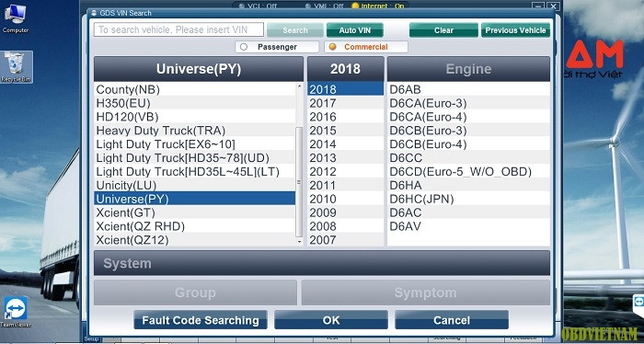Select Light Duty Truck[EX6~10] model
Image resolution: width=644 pixels, height=344 pixels.
click(x=195, y=144)
